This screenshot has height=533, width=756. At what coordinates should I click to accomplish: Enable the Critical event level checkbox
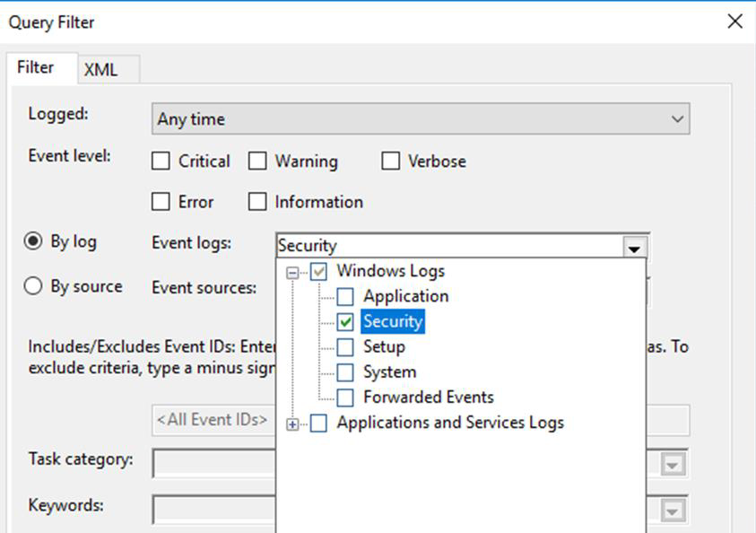click(162, 161)
